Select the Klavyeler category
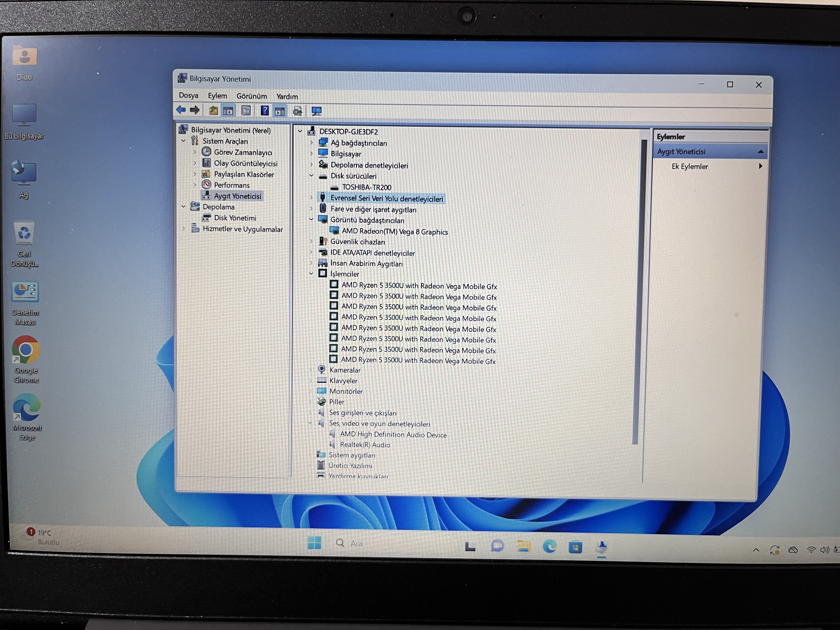840x630 pixels. tap(343, 380)
